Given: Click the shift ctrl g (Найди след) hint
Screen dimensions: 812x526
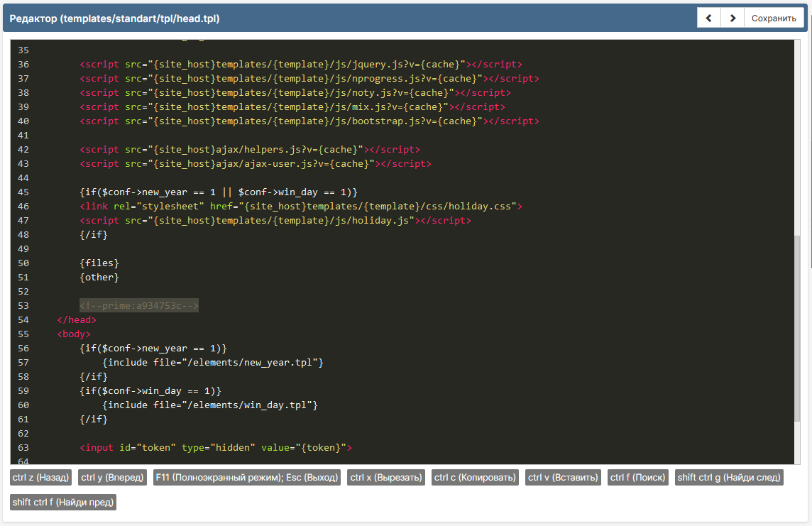Looking at the screenshot, I should pos(729,477).
